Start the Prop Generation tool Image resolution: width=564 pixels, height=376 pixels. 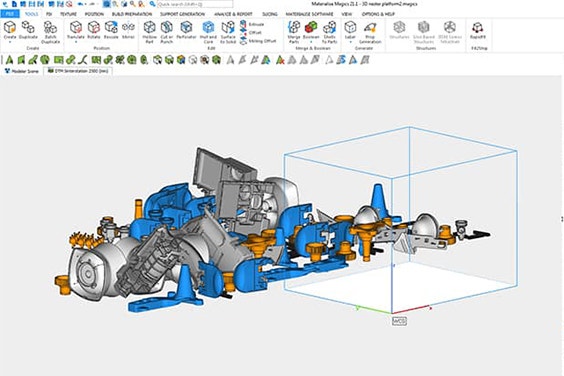[370, 32]
